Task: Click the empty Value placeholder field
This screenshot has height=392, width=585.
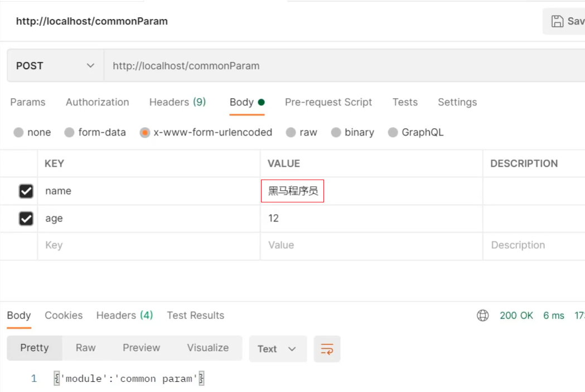Action: (371, 245)
